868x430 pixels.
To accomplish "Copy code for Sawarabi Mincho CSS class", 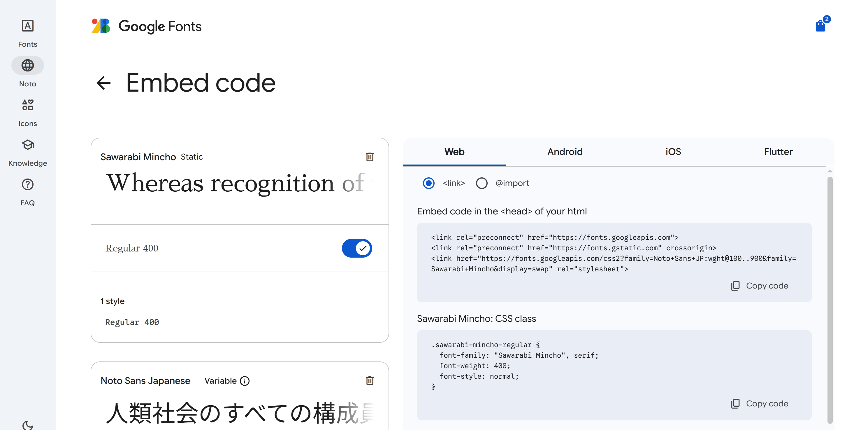I will tap(760, 403).
